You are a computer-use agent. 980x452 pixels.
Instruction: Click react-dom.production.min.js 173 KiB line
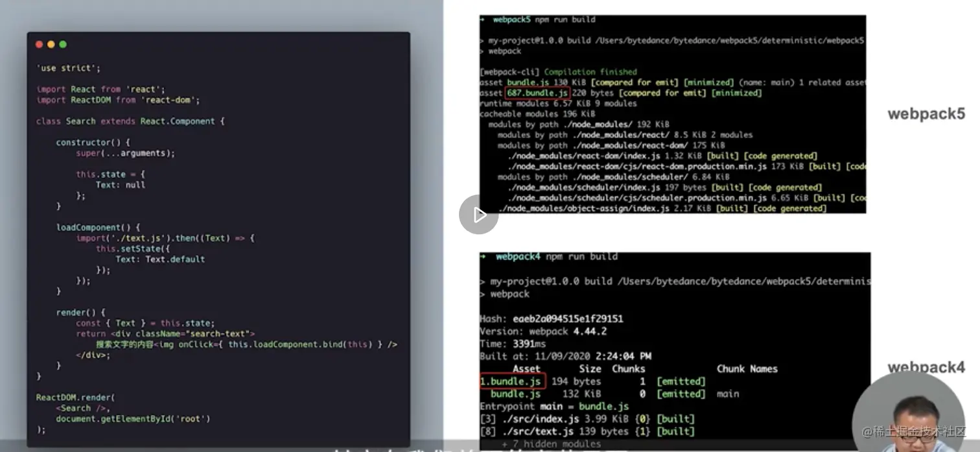pyautogui.click(x=686, y=167)
